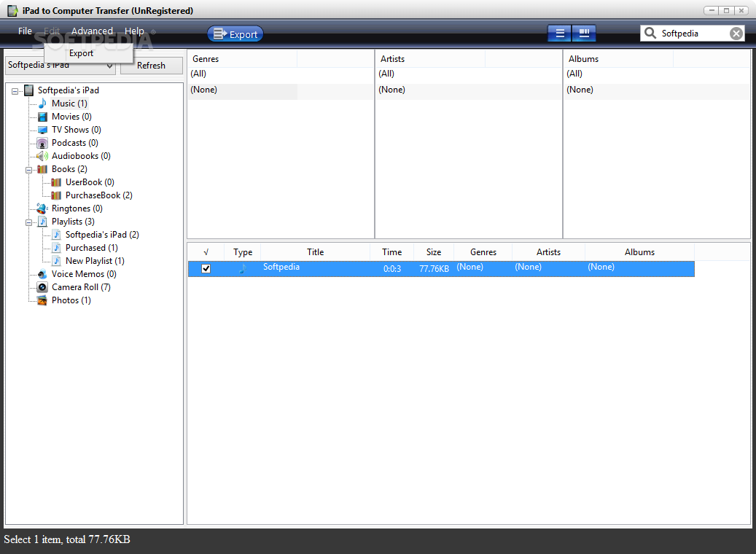
Task: Click the checkmark column header
Action: click(x=206, y=252)
